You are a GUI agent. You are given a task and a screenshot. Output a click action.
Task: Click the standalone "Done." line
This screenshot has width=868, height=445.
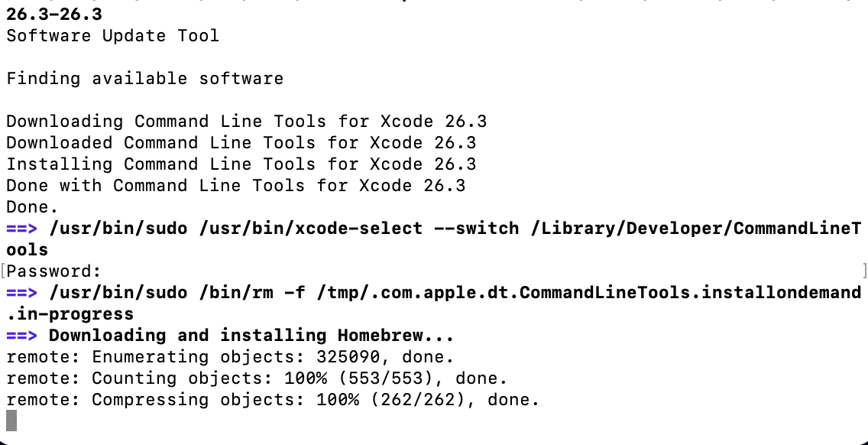(32, 207)
